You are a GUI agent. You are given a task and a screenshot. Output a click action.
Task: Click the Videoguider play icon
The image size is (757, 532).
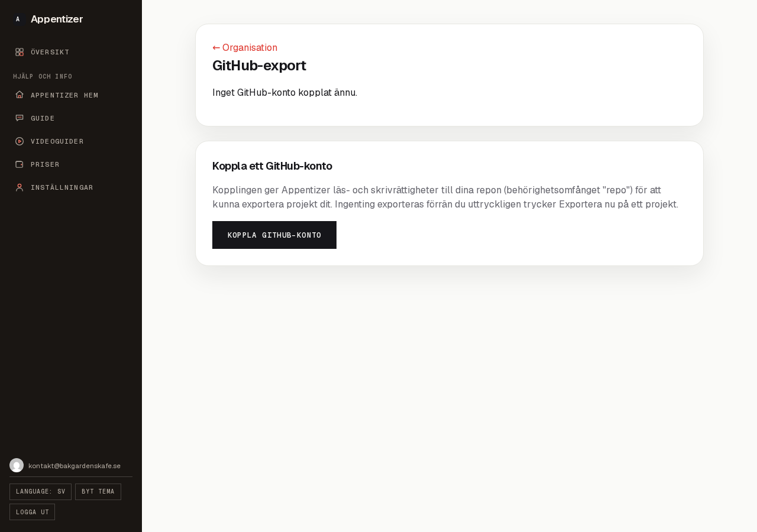(20, 141)
